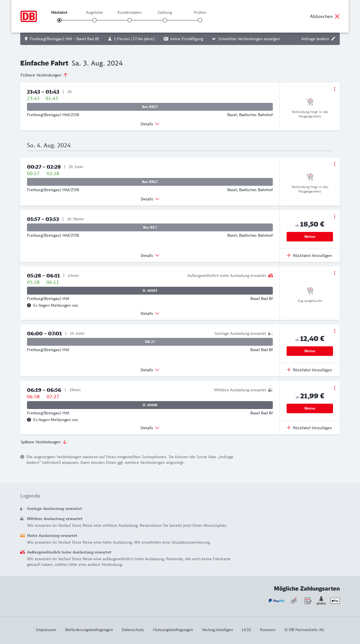
Task: Load Spätere Verbindungen
Action: [x=44, y=442]
